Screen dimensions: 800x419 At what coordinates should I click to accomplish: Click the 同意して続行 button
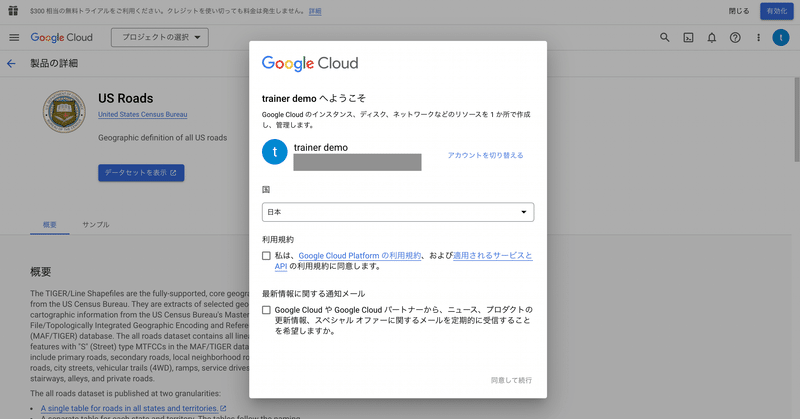point(511,380)
